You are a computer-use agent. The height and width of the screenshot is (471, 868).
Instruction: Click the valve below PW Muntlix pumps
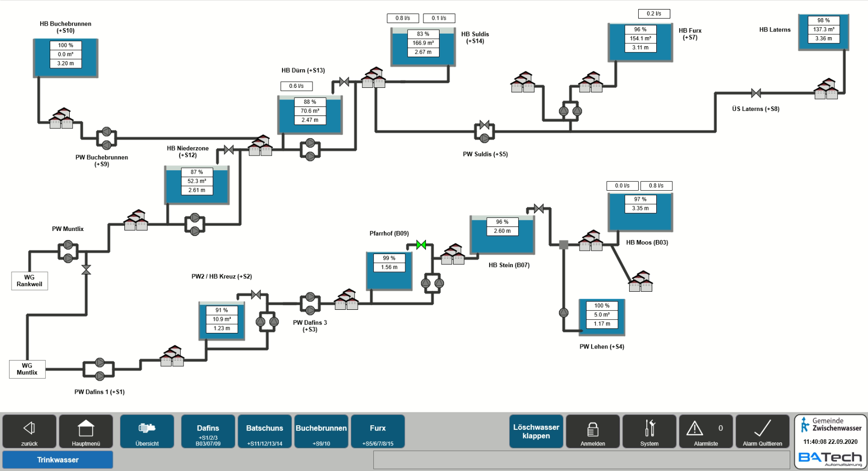point(86,270)
